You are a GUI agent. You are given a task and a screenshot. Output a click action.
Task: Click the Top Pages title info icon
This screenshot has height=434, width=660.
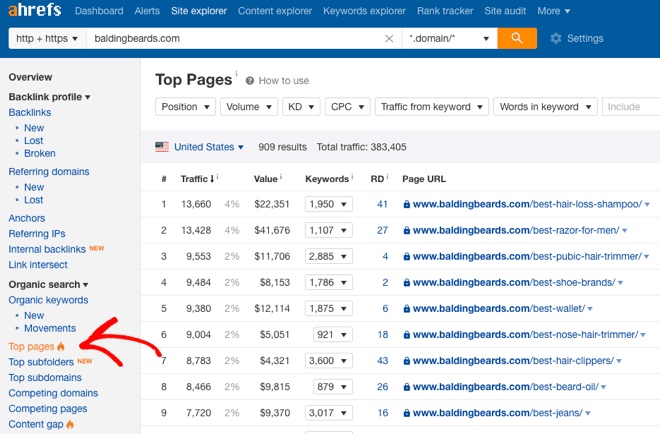click(x=236, y=73)
